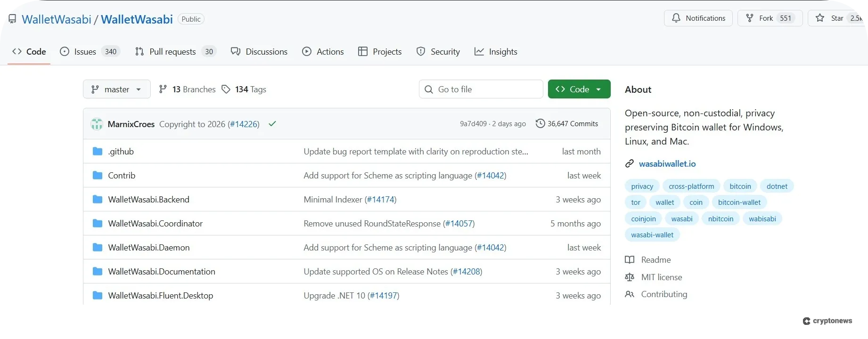This screenshot has width=868, height=339.
Task: Click the WalletWasabi.Backend folder icon
Action: click(98, 199)
